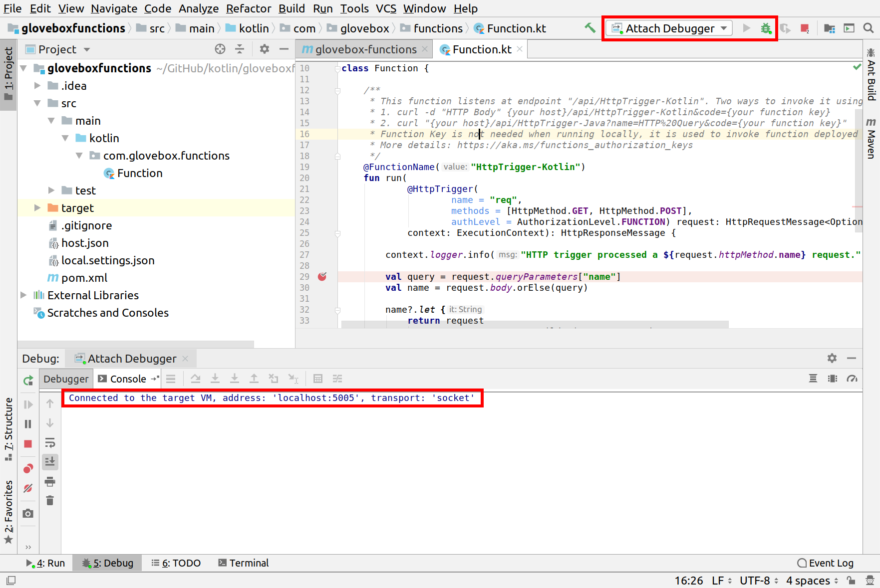Image resolution: width=880 pixels, height=588 pixels.
Task: Open the Refactor menu
Action: pos(249,8)
